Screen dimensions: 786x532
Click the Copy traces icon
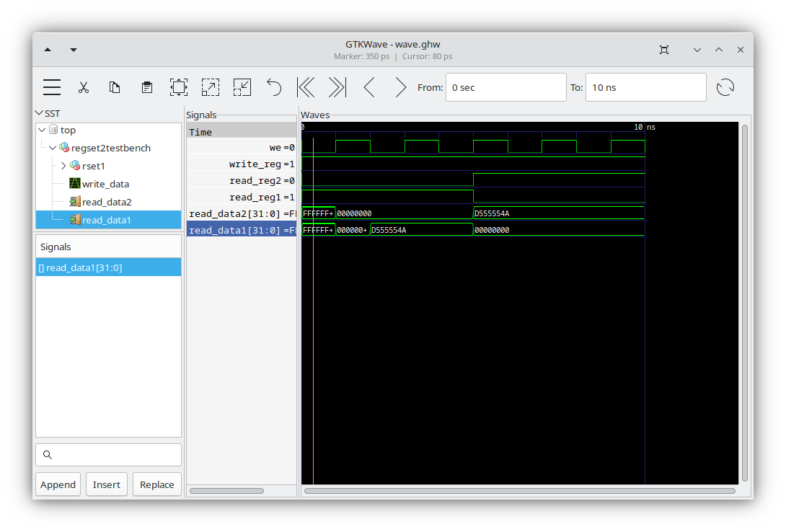pyautogui.click(x=114, y=87)
